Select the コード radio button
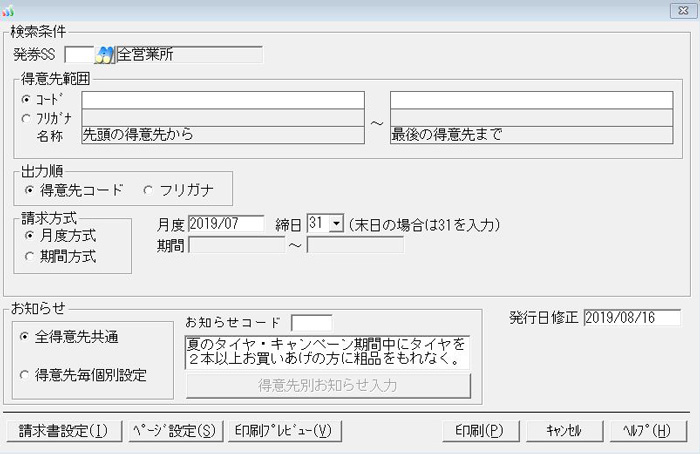The image size is (700, 454). click(27, 100)
